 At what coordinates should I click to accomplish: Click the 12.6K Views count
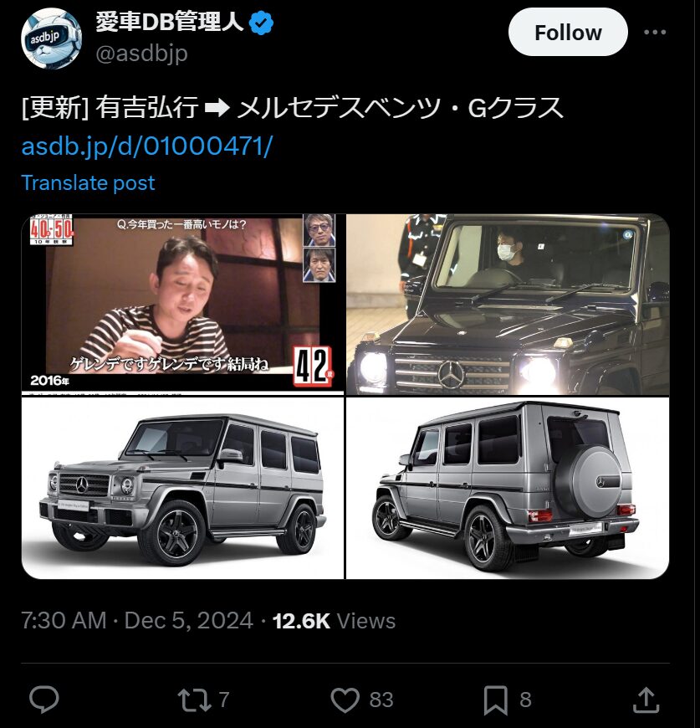(334, 621)
